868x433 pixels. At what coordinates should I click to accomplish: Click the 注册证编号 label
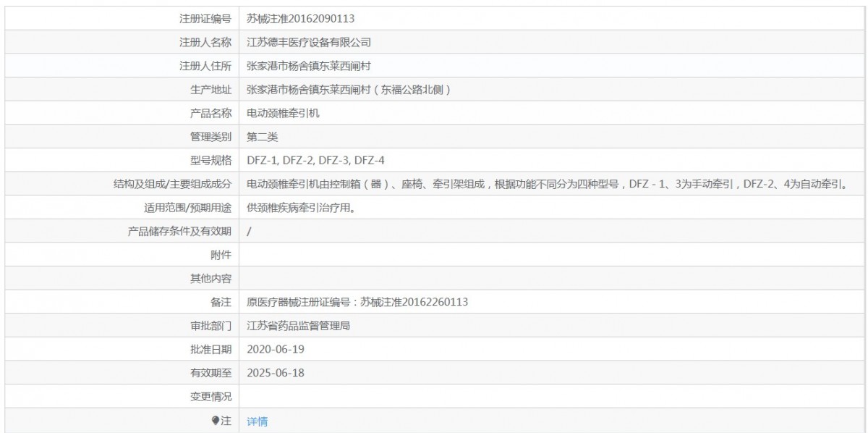205,18
